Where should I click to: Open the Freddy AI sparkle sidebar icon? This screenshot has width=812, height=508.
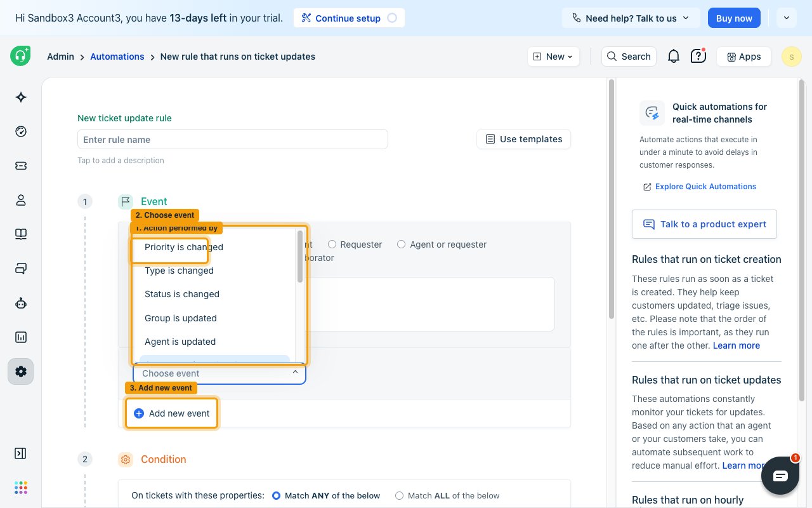point(20,97)
